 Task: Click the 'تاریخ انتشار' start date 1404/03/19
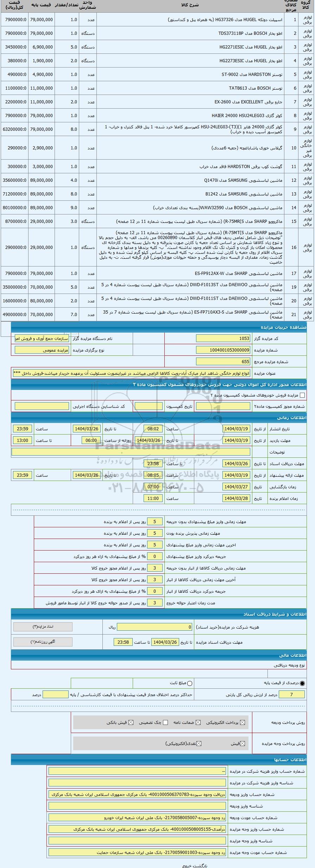click(237, 429)
